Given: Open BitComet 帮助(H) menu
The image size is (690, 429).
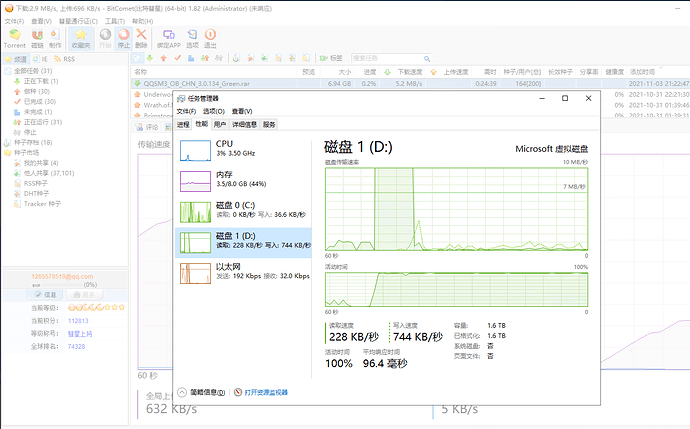Looking at the screenshot, I should pyautogui.click(x=143, y=21).
